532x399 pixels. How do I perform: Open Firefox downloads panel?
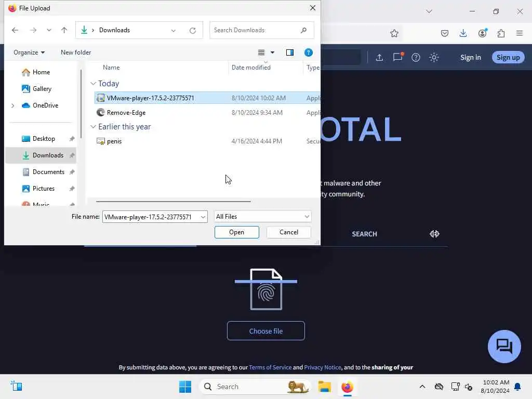[463, 33]
